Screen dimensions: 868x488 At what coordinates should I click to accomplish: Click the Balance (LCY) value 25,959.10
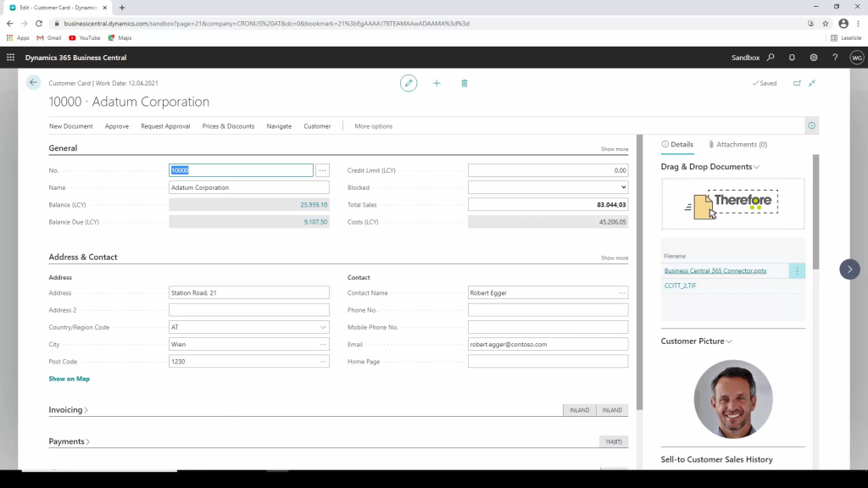[314, 205]
